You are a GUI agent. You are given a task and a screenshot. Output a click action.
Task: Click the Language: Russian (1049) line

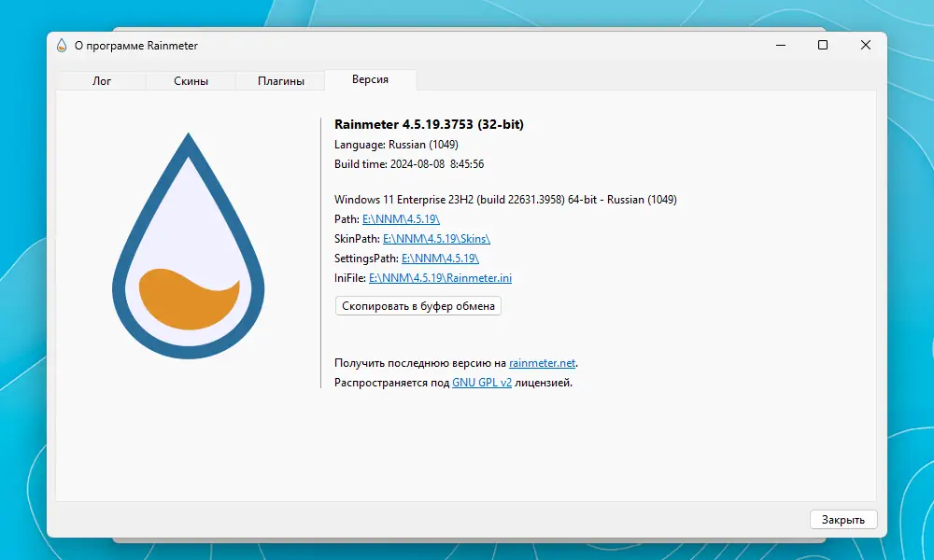click(x=396, y=145)
